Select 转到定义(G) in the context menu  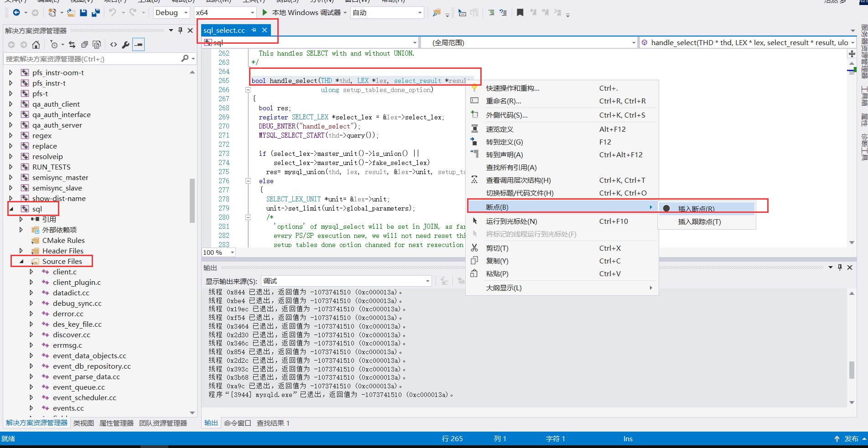pos(562,142)
